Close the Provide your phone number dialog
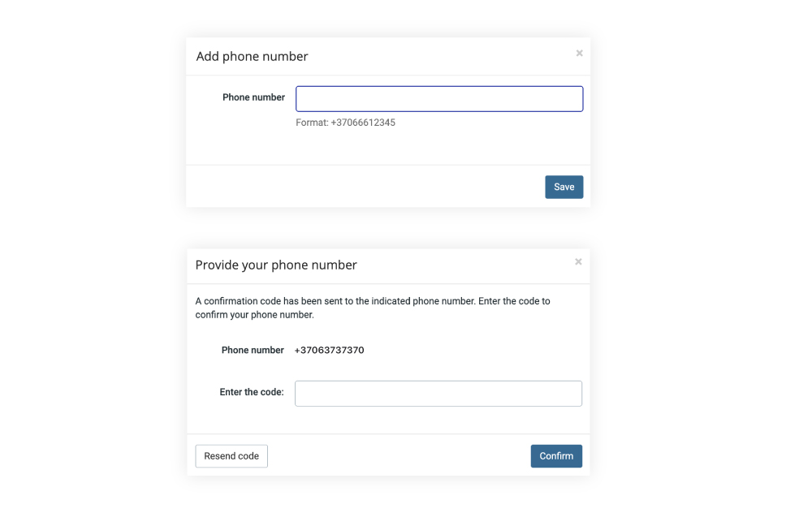The width and height of the screenshot is (812, 526). click(578, 262)
